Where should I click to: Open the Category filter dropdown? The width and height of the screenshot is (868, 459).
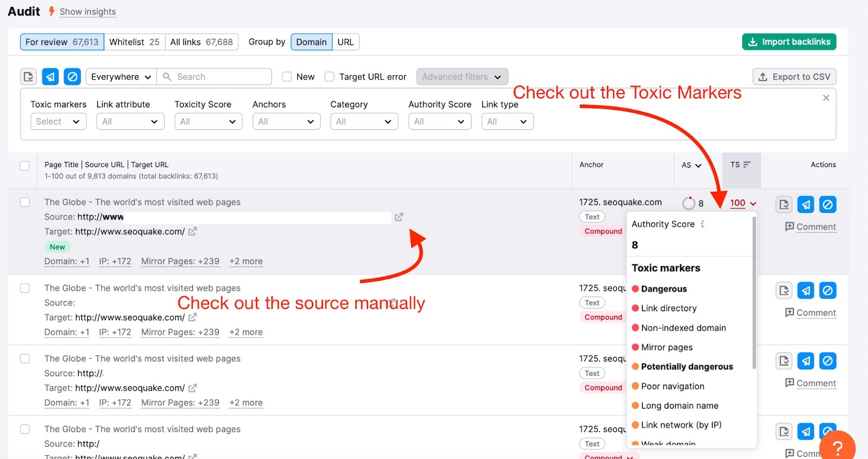[364, 121]
